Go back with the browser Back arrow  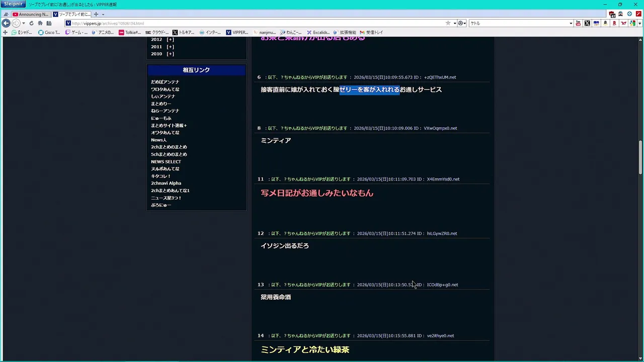pyautogui.click(x=6, y=23)
